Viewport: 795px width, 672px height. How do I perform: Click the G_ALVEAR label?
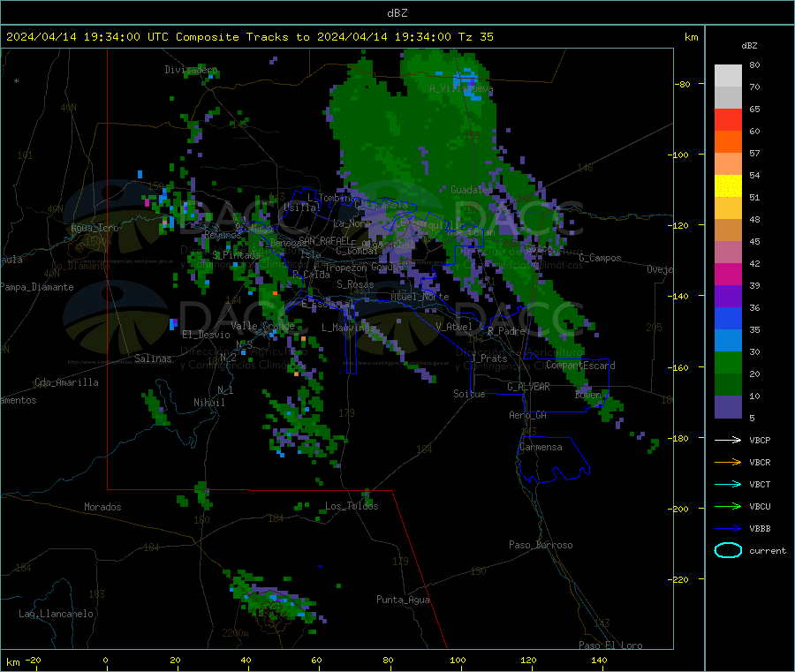pos(528,387)
